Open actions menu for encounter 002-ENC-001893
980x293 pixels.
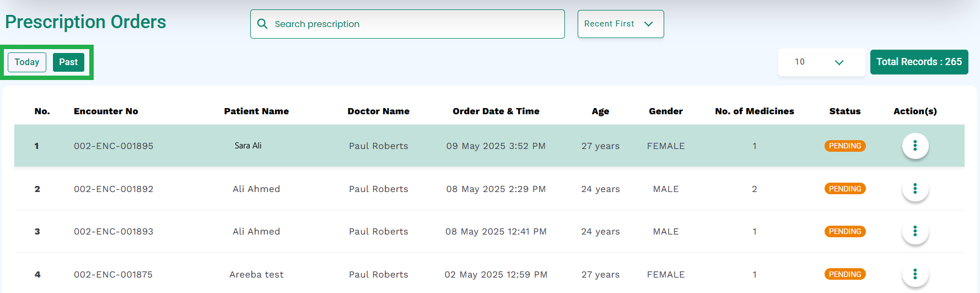[915, 231]
